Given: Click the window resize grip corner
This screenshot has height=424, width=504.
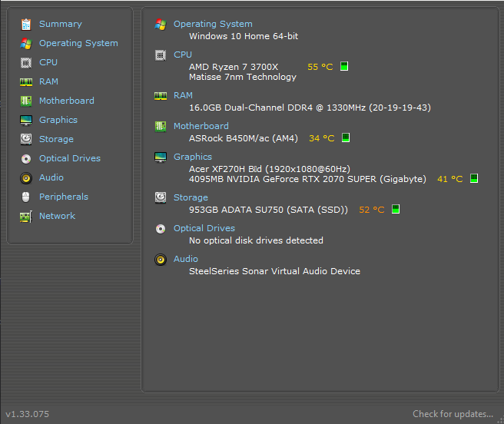Looking at the screenshot, I should point(500,420).
